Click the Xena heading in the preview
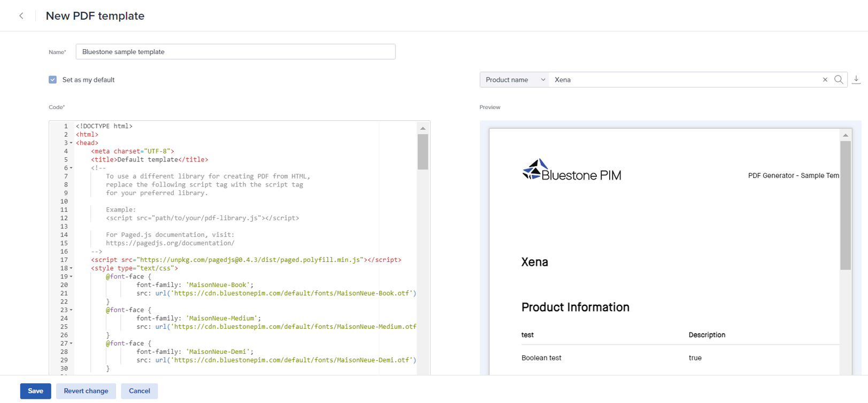 coord(534,262)
